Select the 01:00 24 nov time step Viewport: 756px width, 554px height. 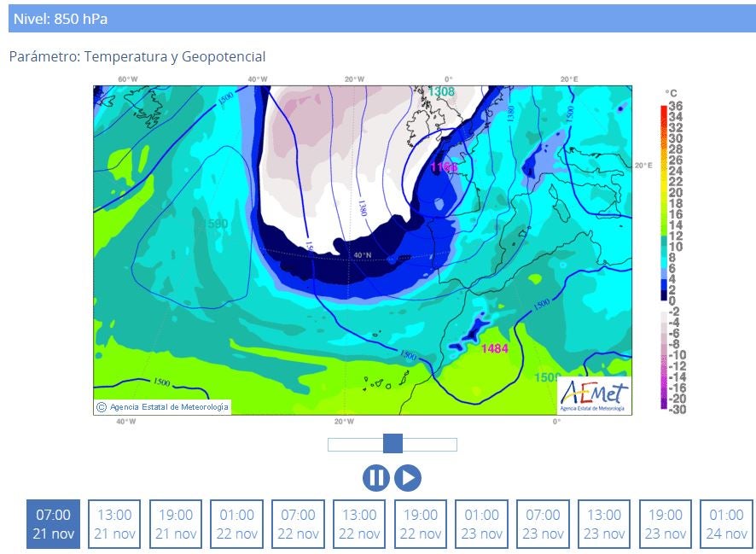(726, 524)
